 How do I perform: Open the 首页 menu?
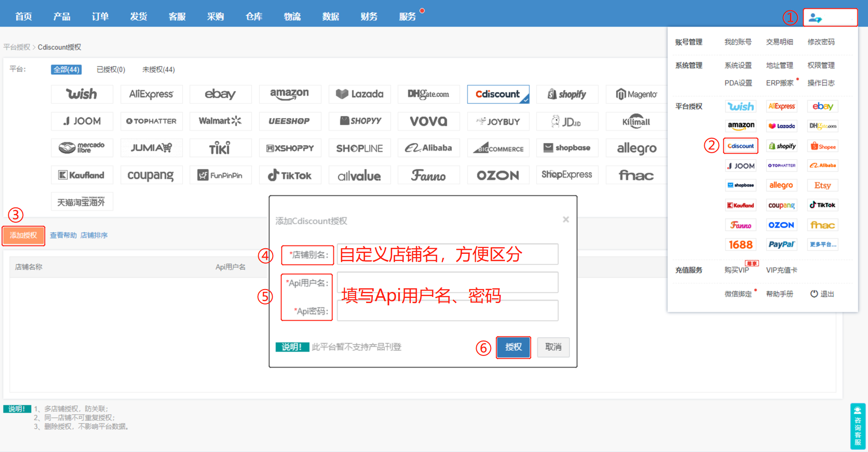click(x=24, y=17)
